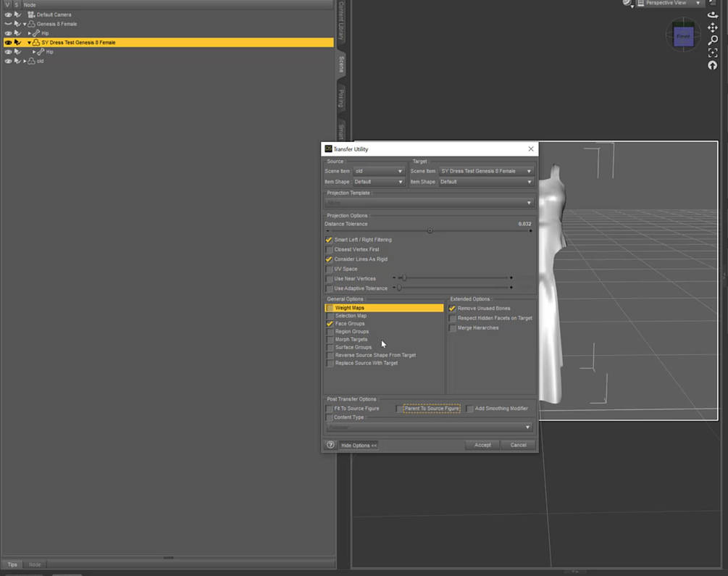The width and height of the screenshot is (728, 576).
Task: Switch to the Tips tab at the bottom
Action: pyautogui.click(x=12, y=565)
